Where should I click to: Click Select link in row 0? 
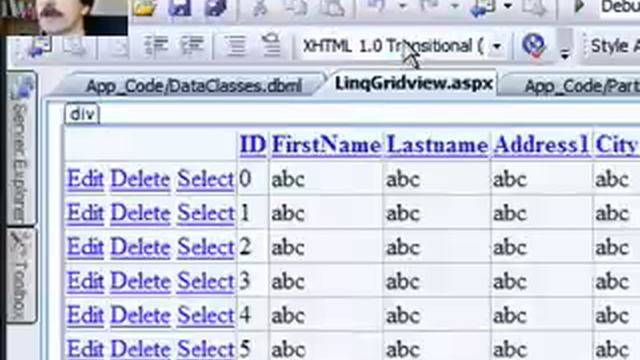coord(205,179)
